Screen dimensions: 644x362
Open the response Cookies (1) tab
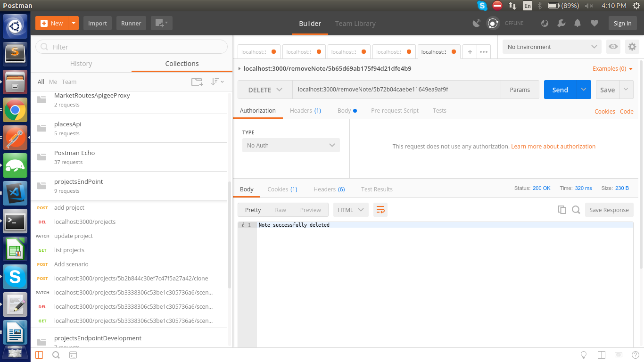282,189
